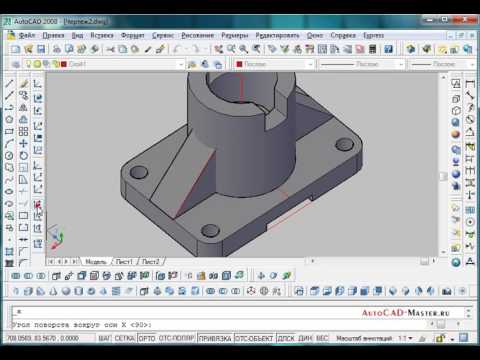Open Help with the question mark icon
The image size is (480, 360).
[x=388, y=49]
